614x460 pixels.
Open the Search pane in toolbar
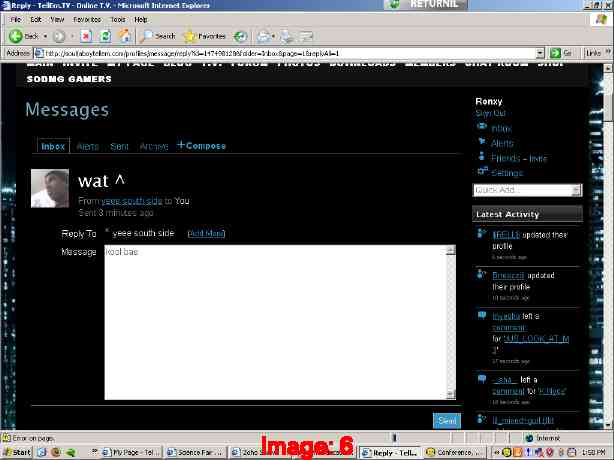(159, 36)
